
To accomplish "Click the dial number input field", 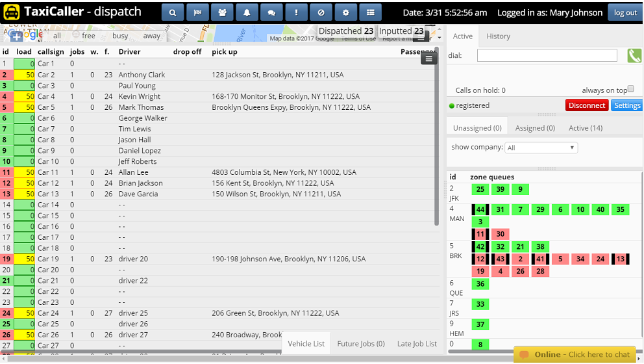I will click(x=547, y=56).
